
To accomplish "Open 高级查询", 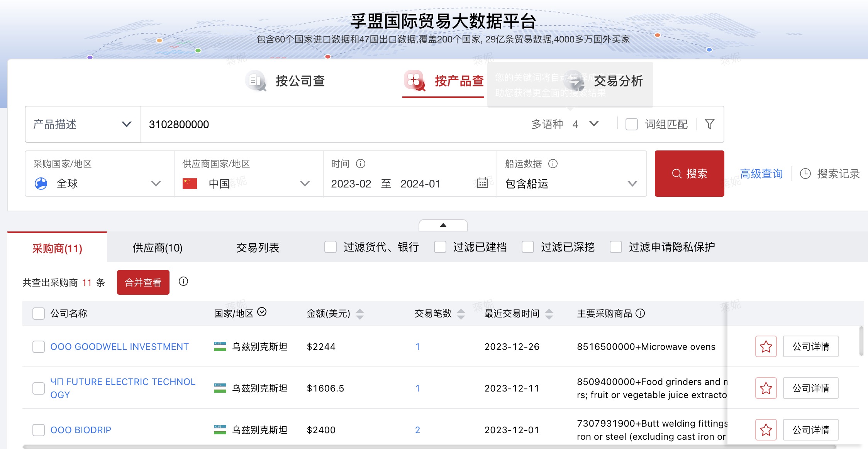I will pyautogui.click(x=760, y=174).
